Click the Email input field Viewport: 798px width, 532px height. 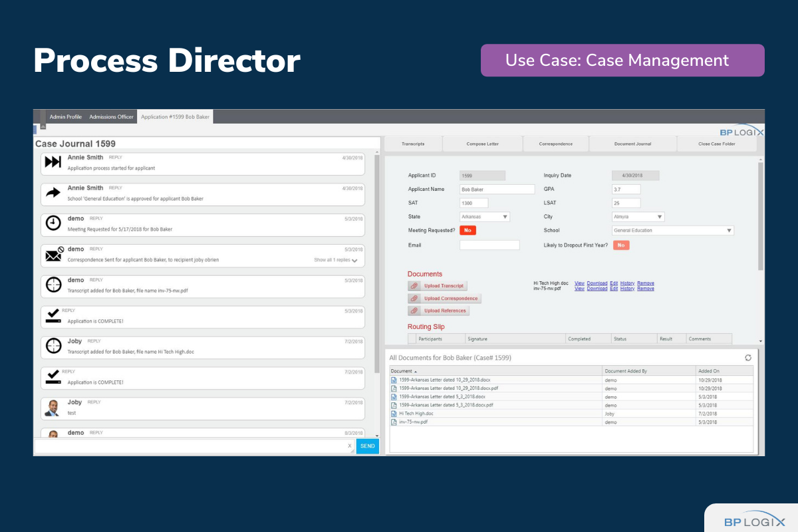coord(489,245)
